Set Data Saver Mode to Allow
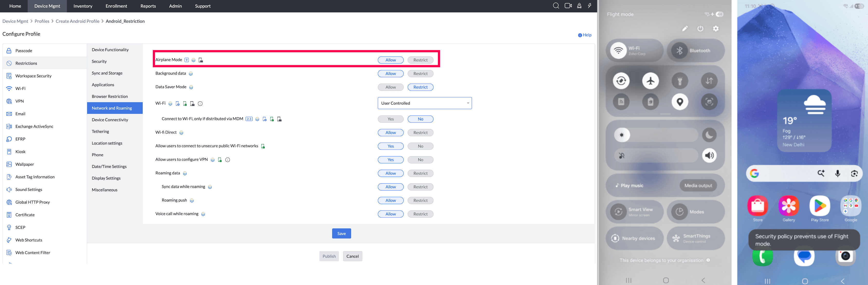This screenshot has width=868, height=285. coord(391,87)
